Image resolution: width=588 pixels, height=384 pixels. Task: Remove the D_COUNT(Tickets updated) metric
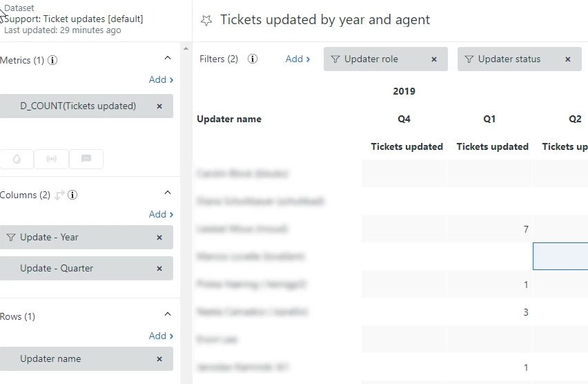coord(159,106)
